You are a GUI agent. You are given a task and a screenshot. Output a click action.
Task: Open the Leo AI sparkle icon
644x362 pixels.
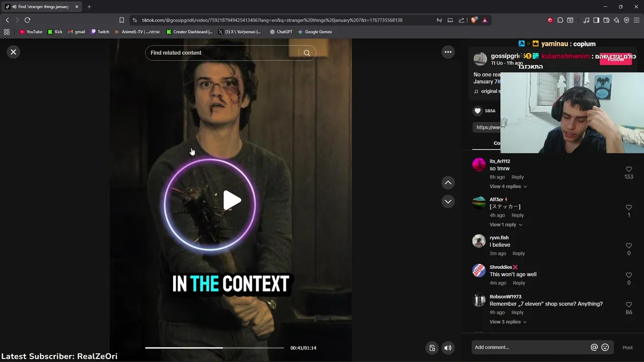pos(616,20)
